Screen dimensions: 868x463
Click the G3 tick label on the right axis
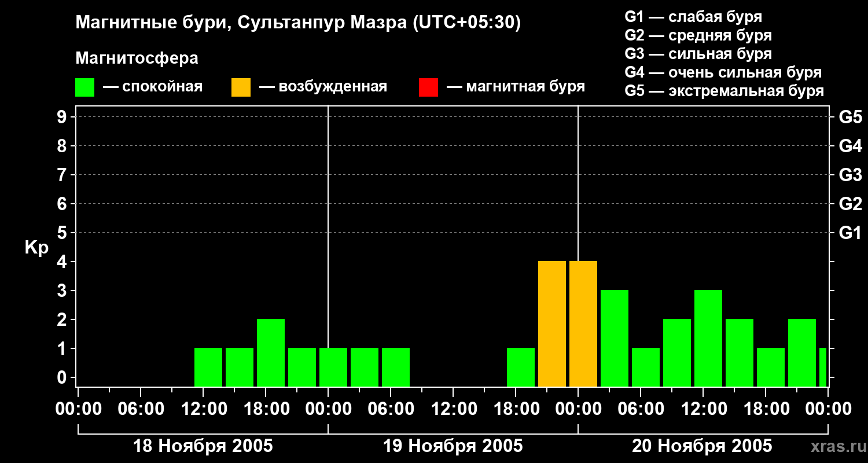pos(851,175)
